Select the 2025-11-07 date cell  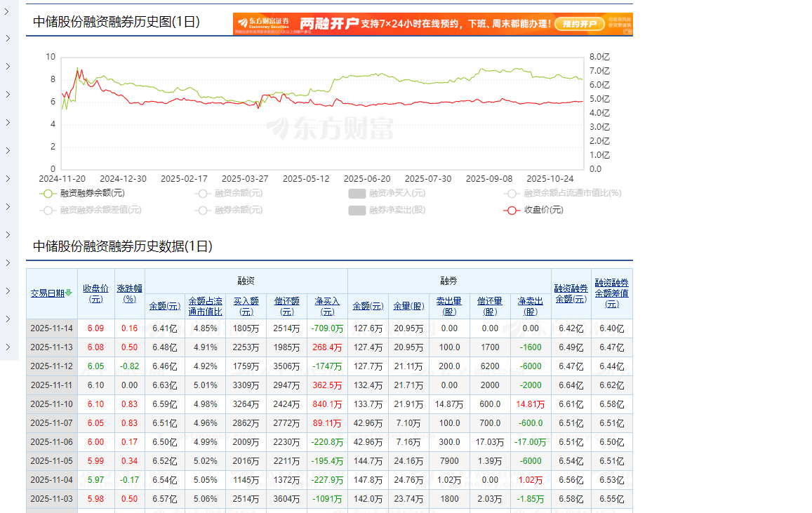[x=52, y=423]
